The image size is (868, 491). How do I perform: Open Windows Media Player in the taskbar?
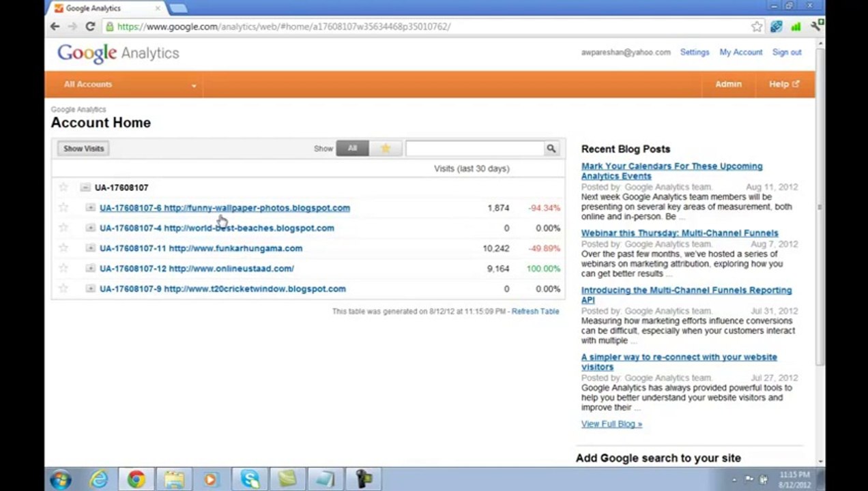tap(212, 479)
